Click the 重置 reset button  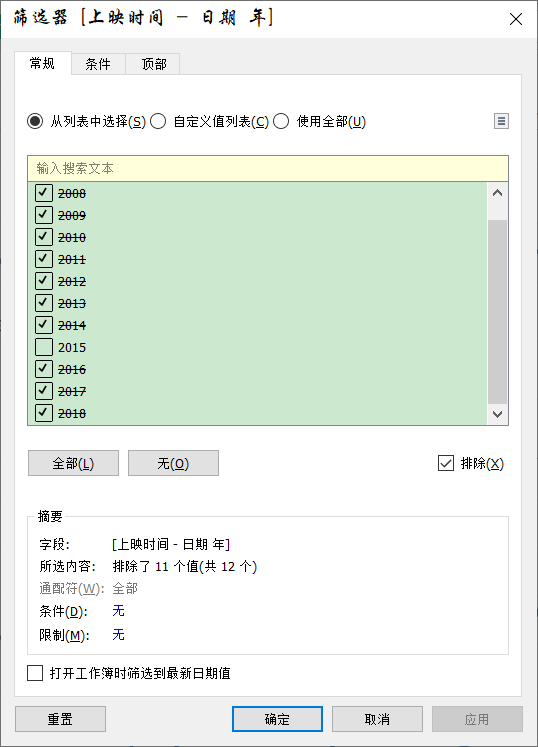61,719
